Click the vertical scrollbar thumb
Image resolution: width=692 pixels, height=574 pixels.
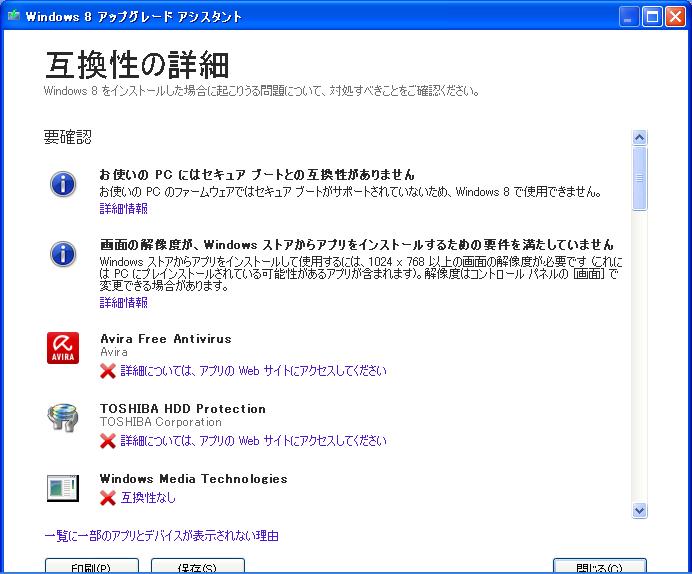639,179
